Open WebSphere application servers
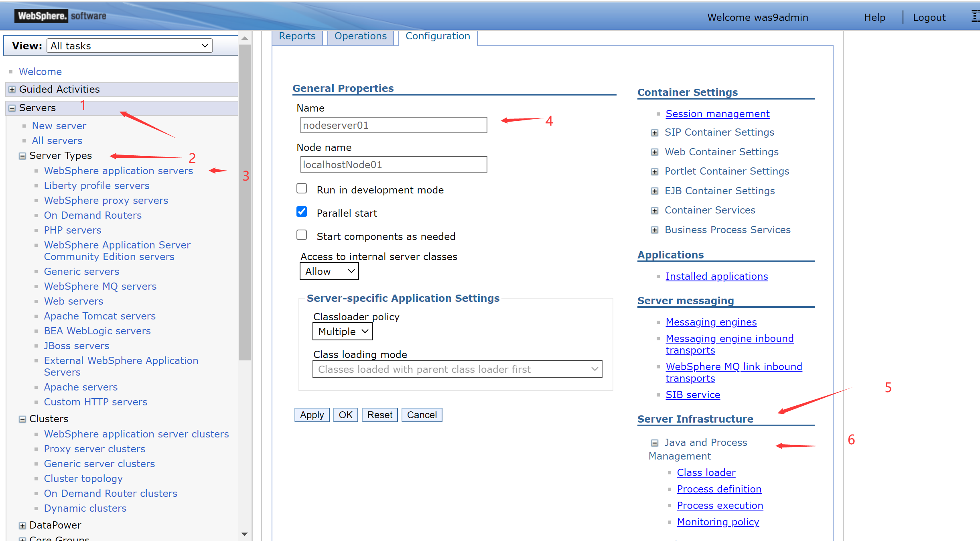The width and height of the screenshot is (980, 541). pyautogui.click(x=118, y=171)
